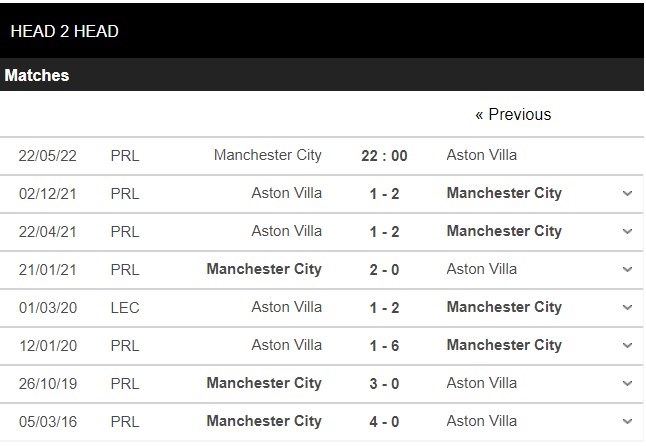Open the 4 - 0 score result
This screenshot has height=446, width=646.
coord(384,421)
